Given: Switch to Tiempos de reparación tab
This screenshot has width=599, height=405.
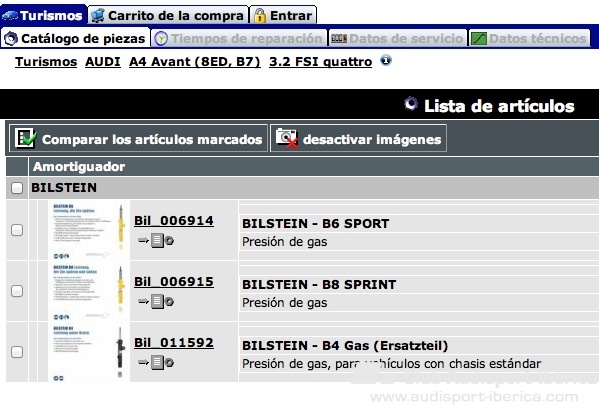Looking at the screenshot, I should tap(239, 38).
